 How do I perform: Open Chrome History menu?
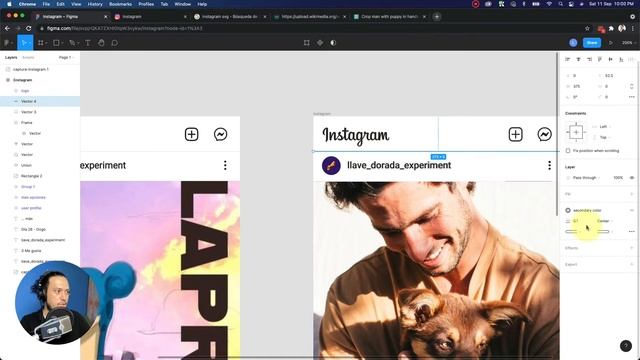pos(95,4)
